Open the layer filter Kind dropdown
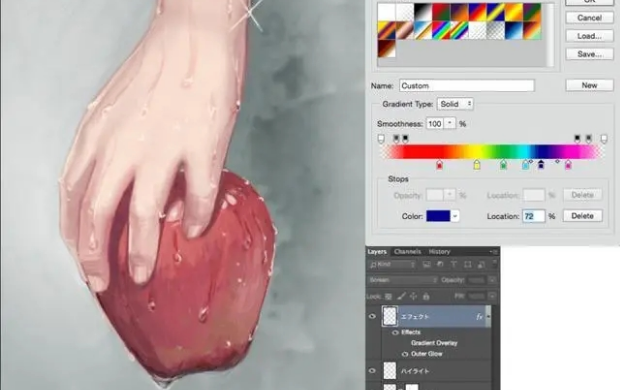620x390 pixels. point(392,264)
